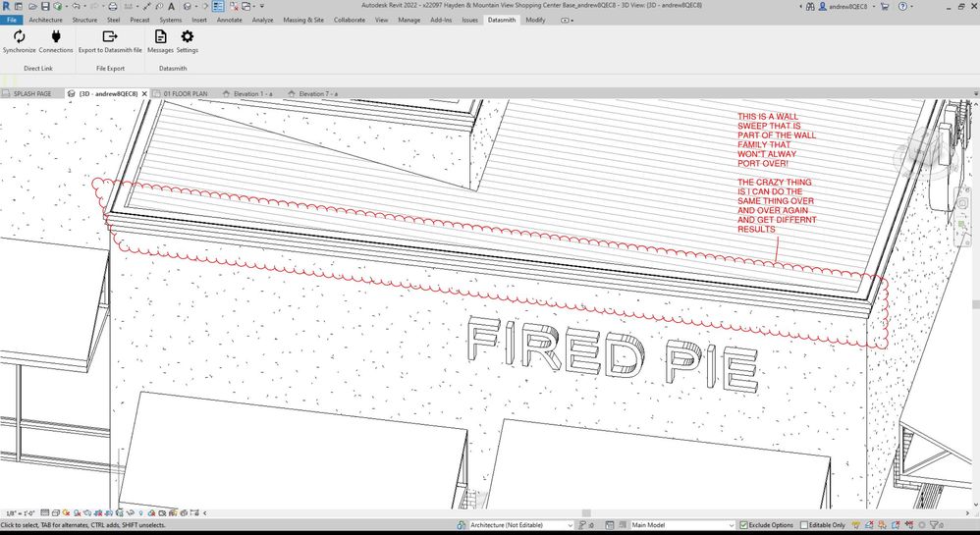The image size is (980, 535).
Task: Open the Annotate ribbon tab
Action: pyautogui.click(x=230, y=20)
